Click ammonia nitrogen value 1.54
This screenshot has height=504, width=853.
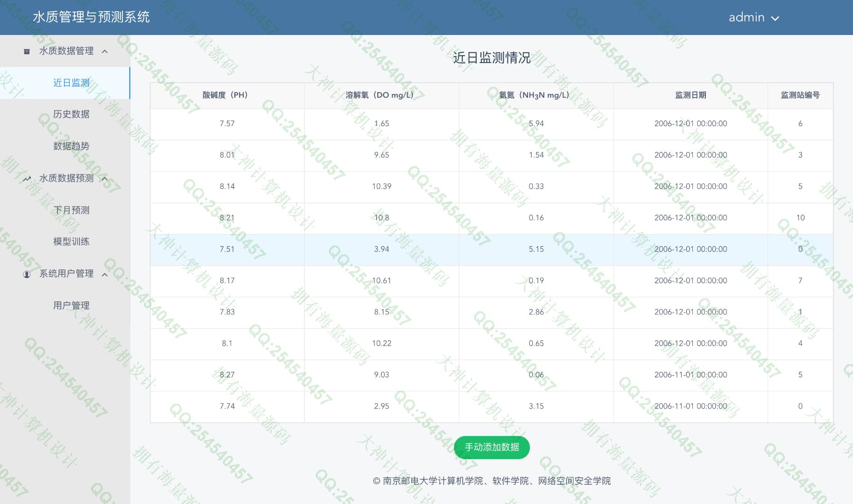tap(536, 155)
